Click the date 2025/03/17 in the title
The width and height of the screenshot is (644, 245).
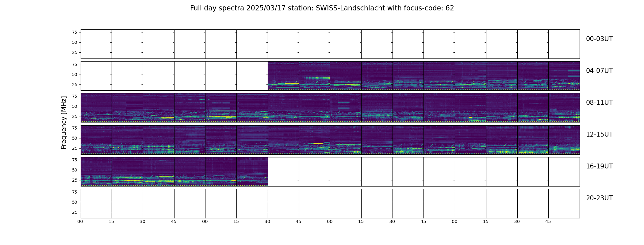click(266, 8)
